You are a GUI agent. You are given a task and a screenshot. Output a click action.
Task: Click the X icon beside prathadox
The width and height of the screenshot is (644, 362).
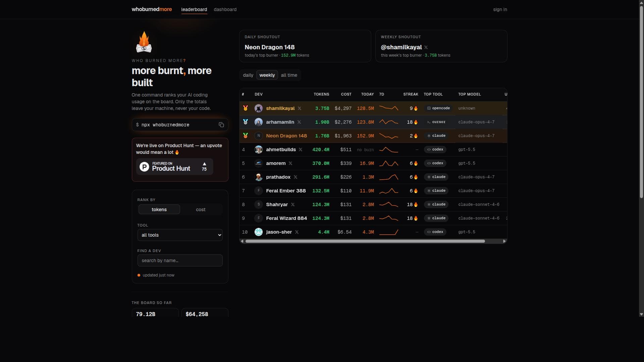click(296, 177)
